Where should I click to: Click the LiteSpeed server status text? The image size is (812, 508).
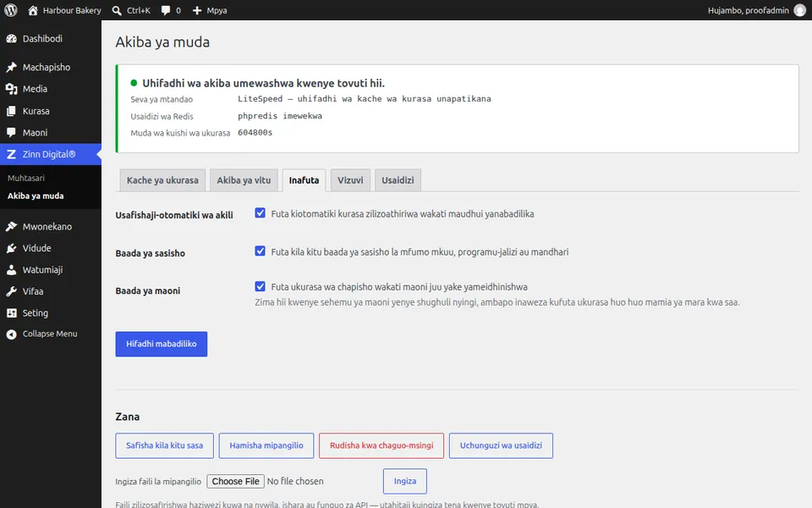click(x=364, y=98)
